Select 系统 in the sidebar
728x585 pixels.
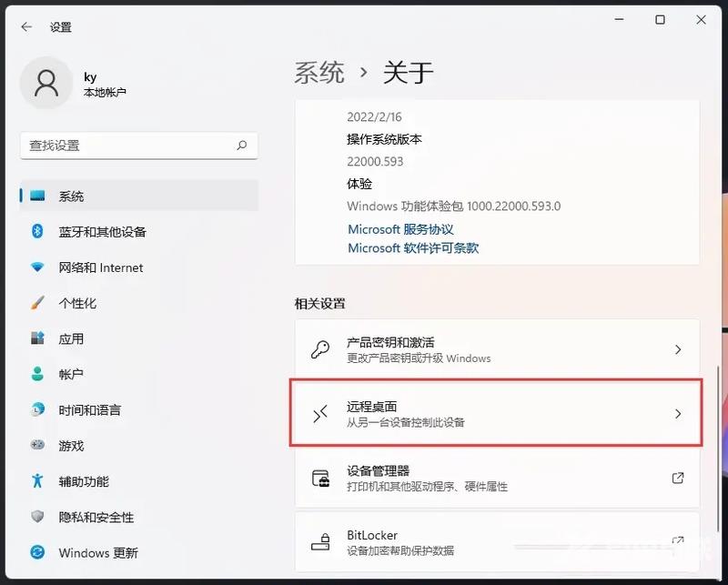coord(70,195)
